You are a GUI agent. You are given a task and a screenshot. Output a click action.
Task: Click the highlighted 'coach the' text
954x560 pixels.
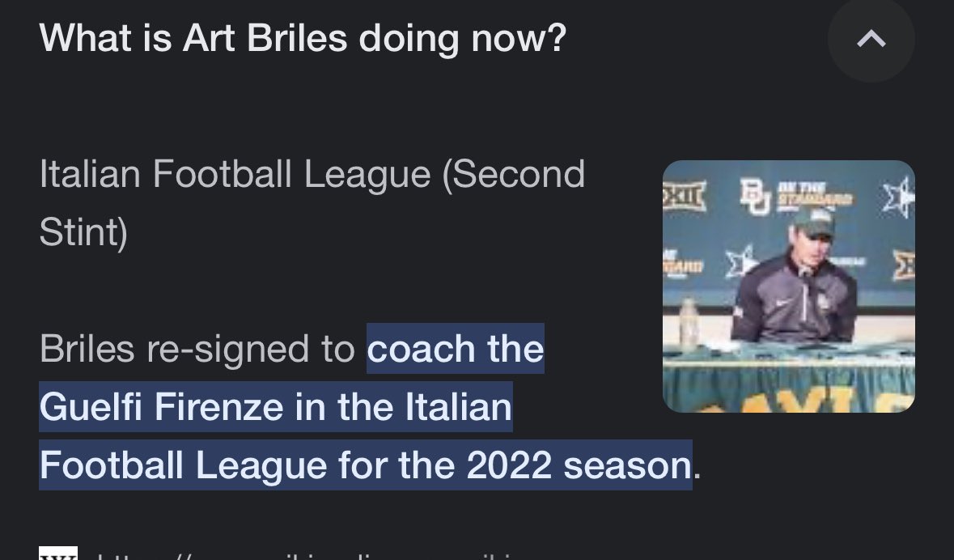456,348
